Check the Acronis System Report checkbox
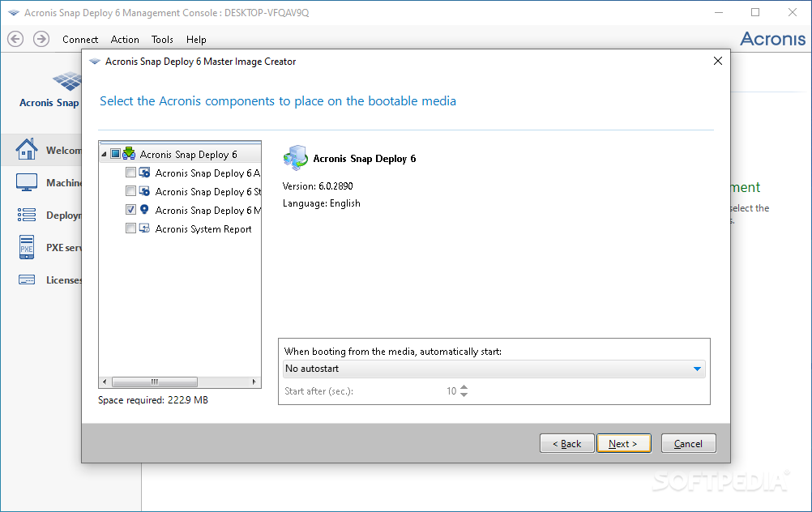 [x=130, y=228]
